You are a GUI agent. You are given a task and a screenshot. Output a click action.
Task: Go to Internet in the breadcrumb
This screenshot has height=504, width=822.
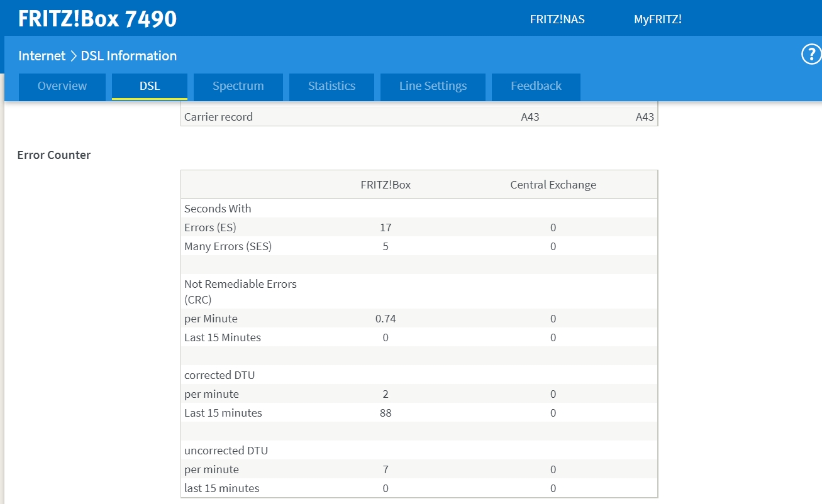point(42,56)
